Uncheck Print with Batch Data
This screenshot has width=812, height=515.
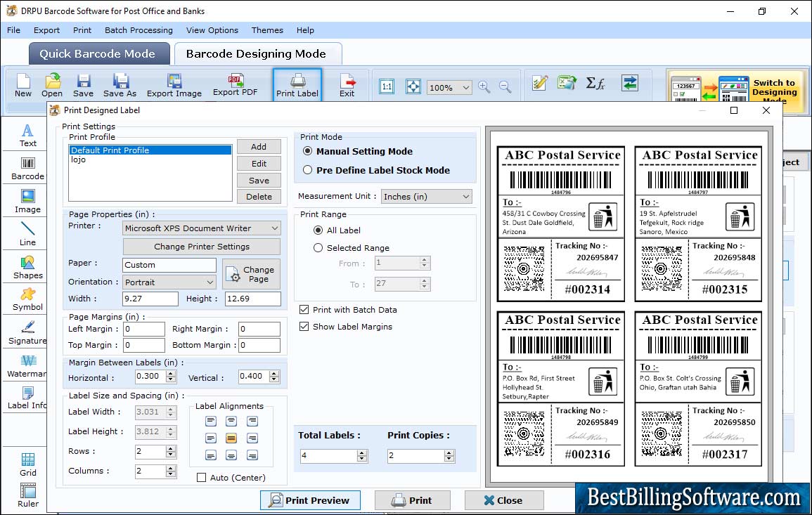point(304,310)
